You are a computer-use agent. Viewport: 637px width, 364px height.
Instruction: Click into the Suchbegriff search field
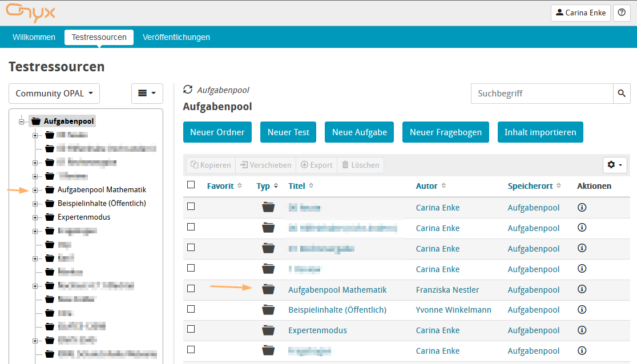click(x=542, y=94)
